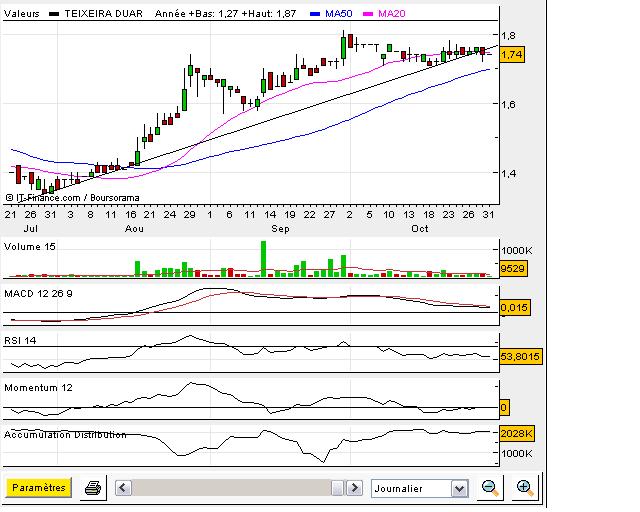This screenshot has width=640, height=512.
Task: Click the 1,4 price axis label
Action: pyautogui.click(x=508, y=174)
